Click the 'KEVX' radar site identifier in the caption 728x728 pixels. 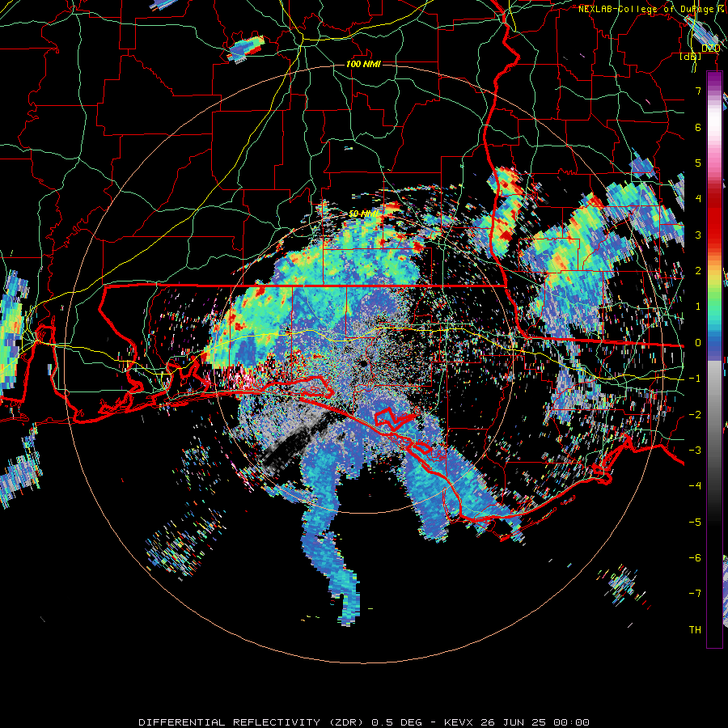click(459, 722)
